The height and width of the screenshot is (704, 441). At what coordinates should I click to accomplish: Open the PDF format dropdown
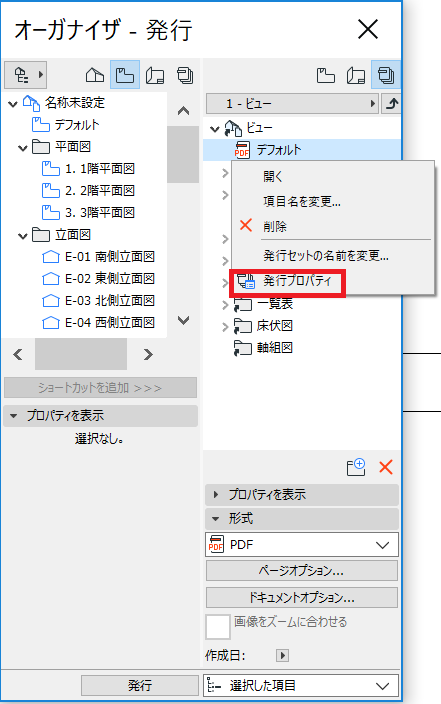click(x=302, y=545)
